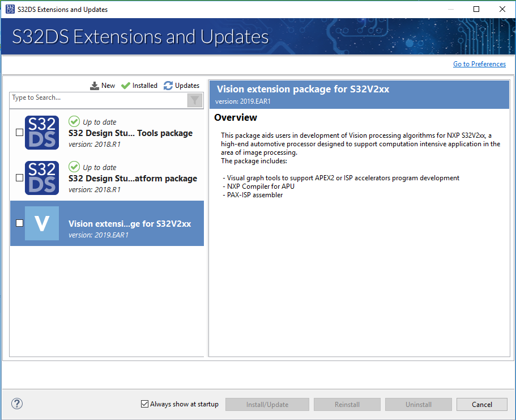
Task: Show Updates packages filter
Action: 181,86
